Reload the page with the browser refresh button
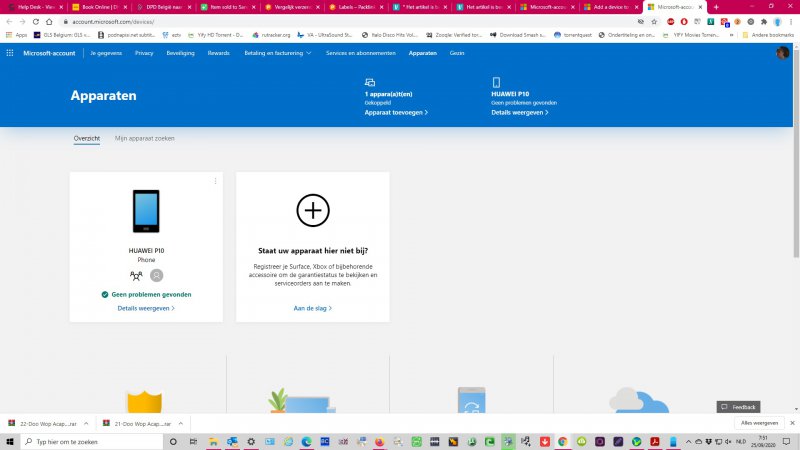This screenshot has width=800, height=450. pyautogui.click(x=37, y=21)
